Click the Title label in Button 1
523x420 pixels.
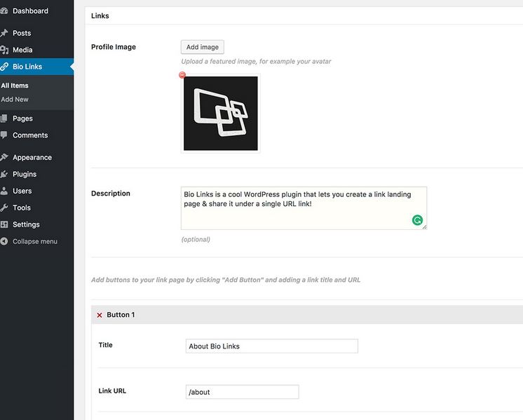coord(105,345)
